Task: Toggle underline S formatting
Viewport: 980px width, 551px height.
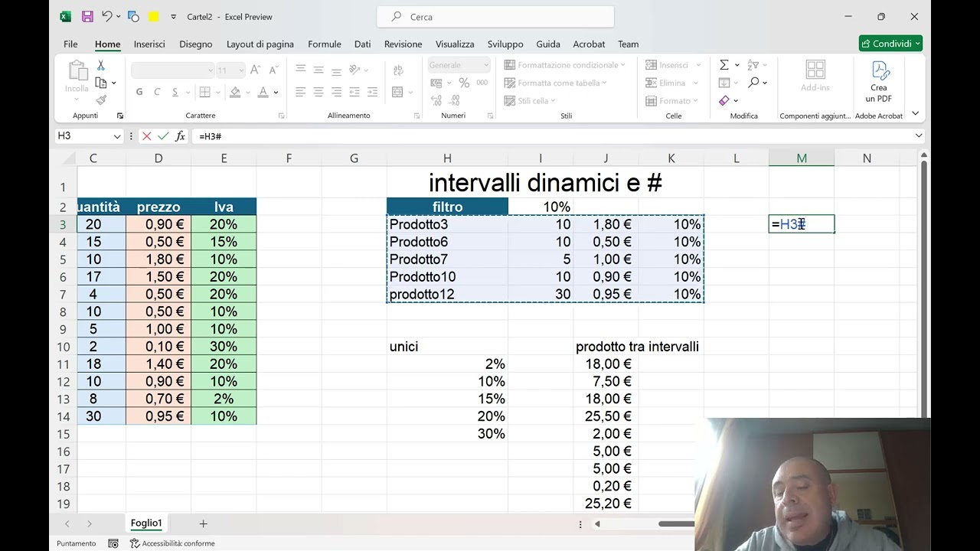Action: (x=175, y=92)
